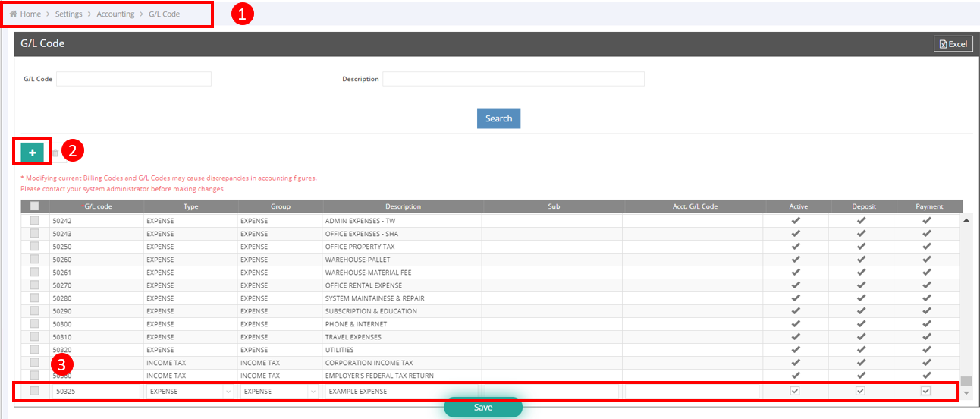Click the Home icon in breadcrumb

click(13, 14)
